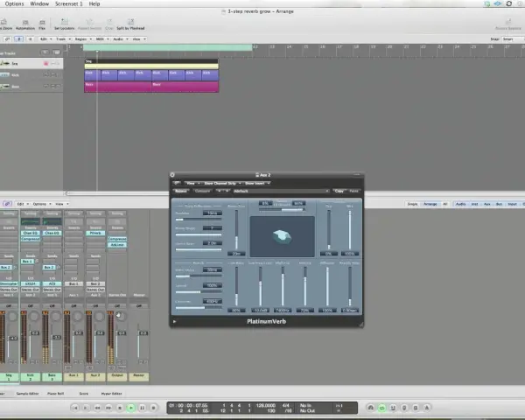525x420 pixels.
Task: Open the Show Channel Strip dropdown
Action: coord(222,183)
